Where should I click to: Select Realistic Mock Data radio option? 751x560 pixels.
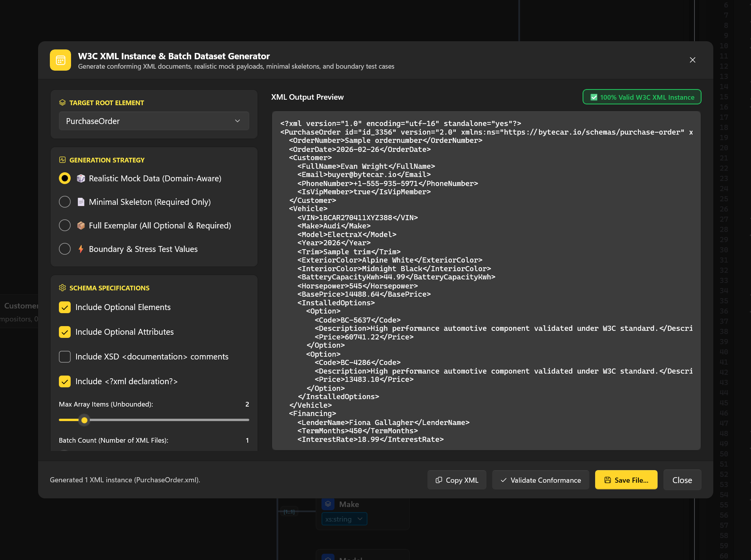(x=65, y=179)
